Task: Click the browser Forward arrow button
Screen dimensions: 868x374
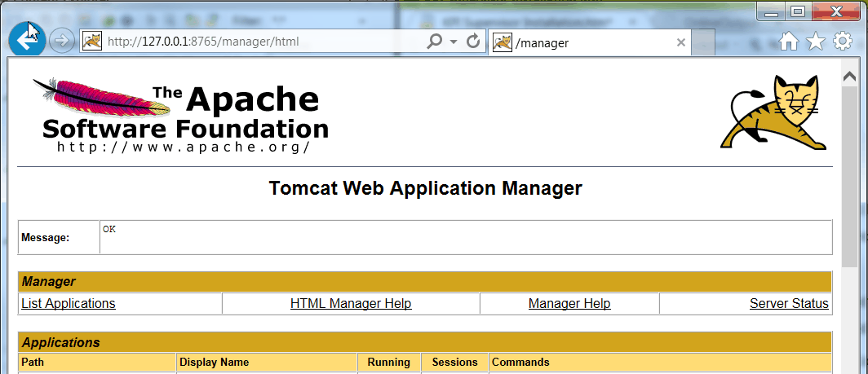Action: [61, 42]
